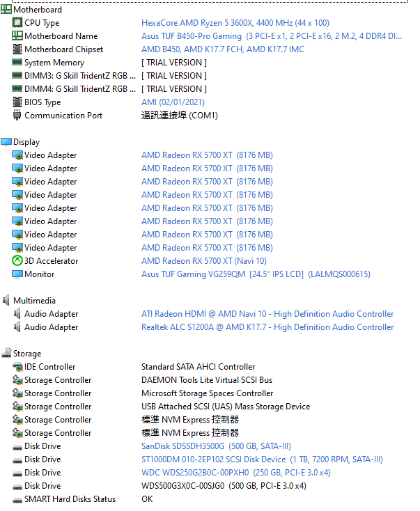Viewport: 420px width, 511px height.
Task: Click the SMART Hard Disks Status icon
Action: tap(17, 501)
